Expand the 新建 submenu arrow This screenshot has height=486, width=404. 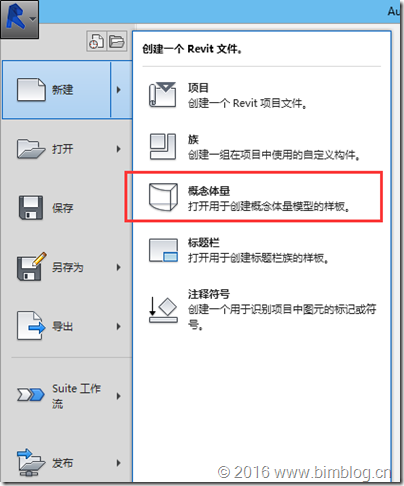click(x=119, y=90)
